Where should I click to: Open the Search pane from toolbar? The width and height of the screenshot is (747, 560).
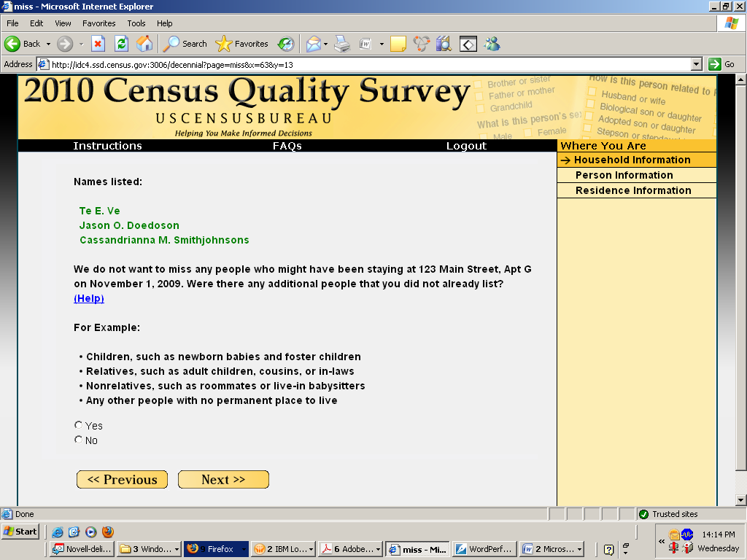185,44
